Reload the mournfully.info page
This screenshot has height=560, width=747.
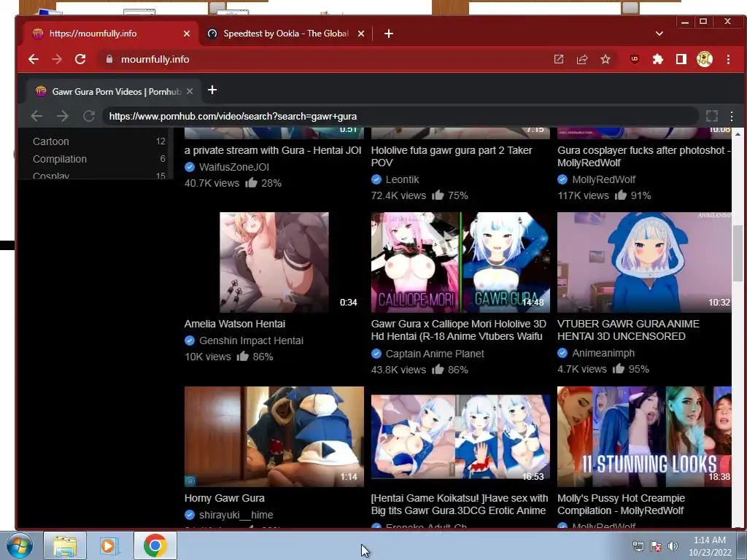click(x=80, y=59)
